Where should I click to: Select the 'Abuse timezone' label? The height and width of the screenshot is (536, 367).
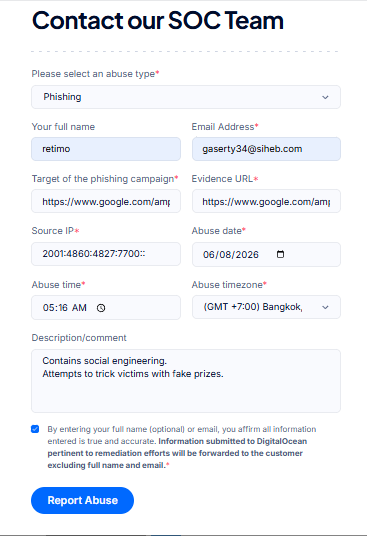229,285
